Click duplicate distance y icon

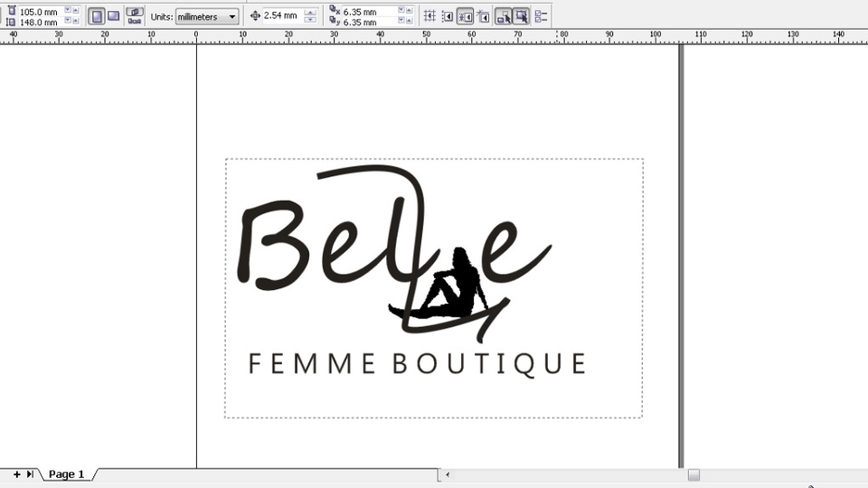coord(335,21)
